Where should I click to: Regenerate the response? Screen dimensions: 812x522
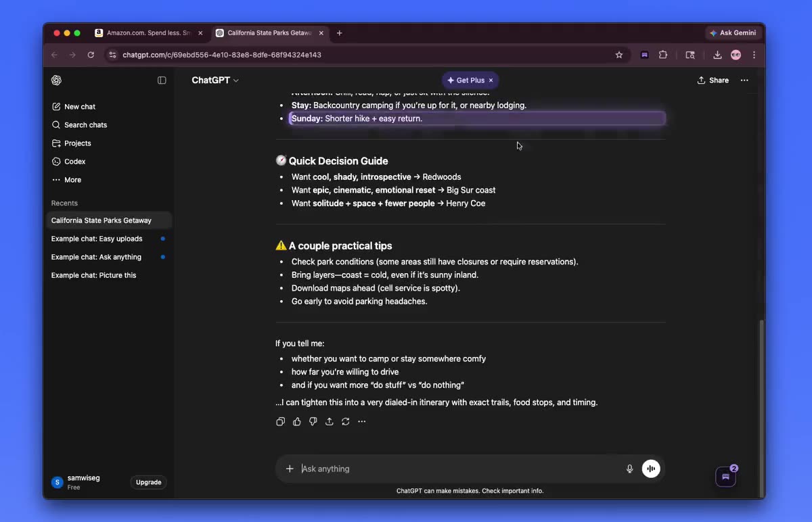(346, 422)
